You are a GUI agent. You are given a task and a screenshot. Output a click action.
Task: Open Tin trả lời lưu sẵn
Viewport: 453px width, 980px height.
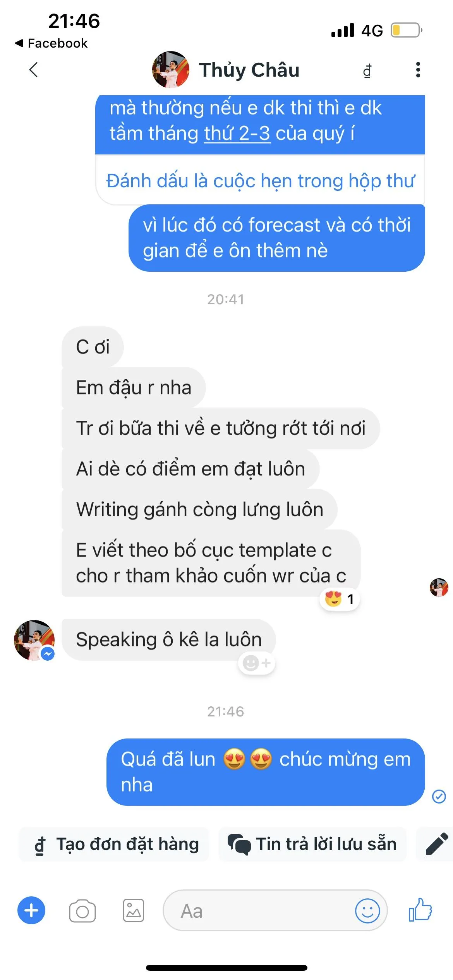coord(312,844)
